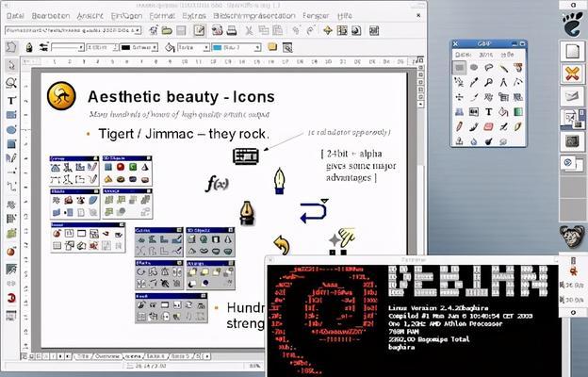The width and height of the screenshot is (588, 377).
Task: Click the blue fill color swatch
Action: point(217,48)
